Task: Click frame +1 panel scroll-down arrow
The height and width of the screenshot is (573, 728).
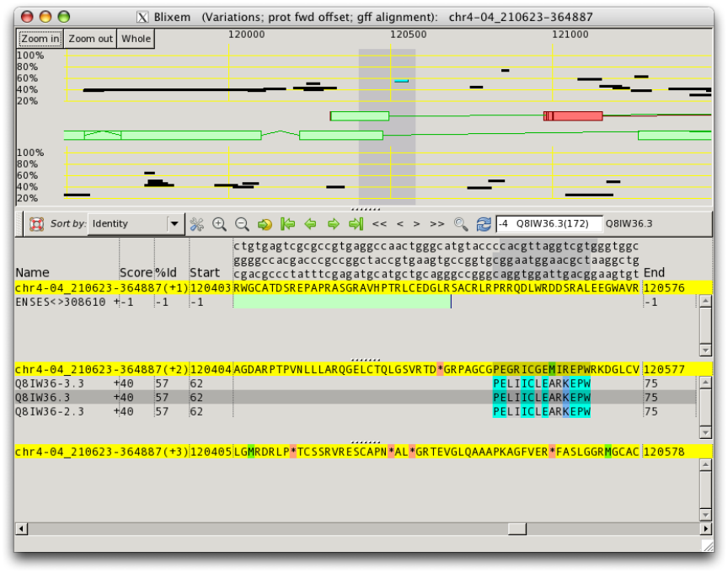Action: pyautogui.click(x=705, y=350)
